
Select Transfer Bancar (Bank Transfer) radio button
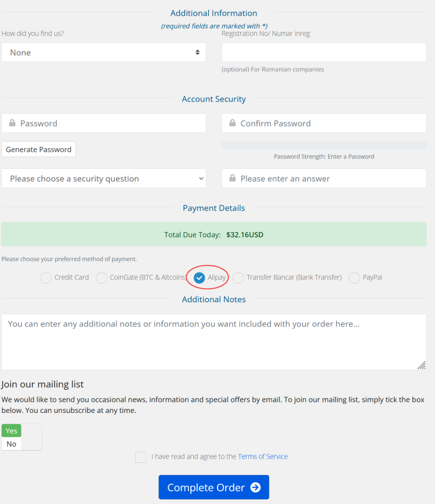[x=238, y=278]
